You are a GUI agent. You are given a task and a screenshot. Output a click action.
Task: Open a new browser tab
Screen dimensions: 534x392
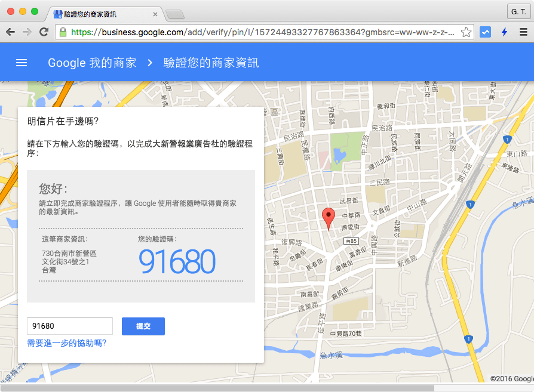tap(175, 14)
